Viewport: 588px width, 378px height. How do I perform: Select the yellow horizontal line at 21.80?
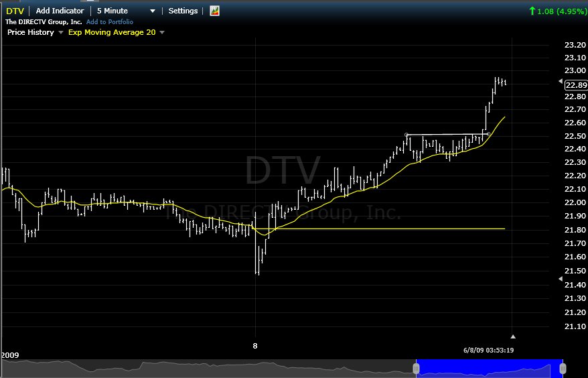tap(379, 229)
